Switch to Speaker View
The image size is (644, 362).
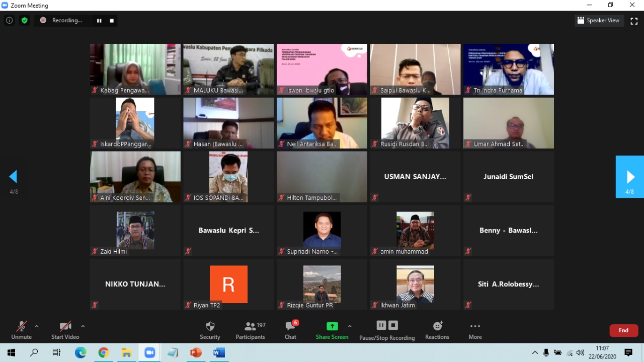(599, 21)
